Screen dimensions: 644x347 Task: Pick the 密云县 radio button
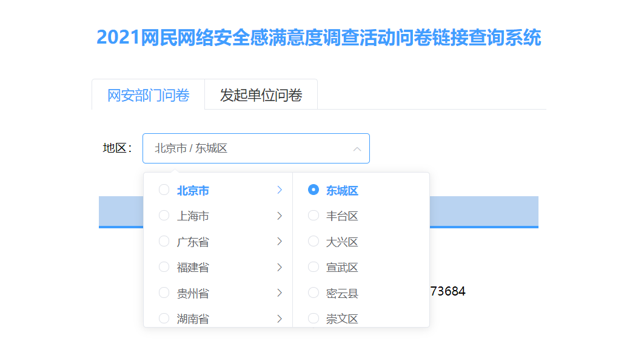click(314, 292)
